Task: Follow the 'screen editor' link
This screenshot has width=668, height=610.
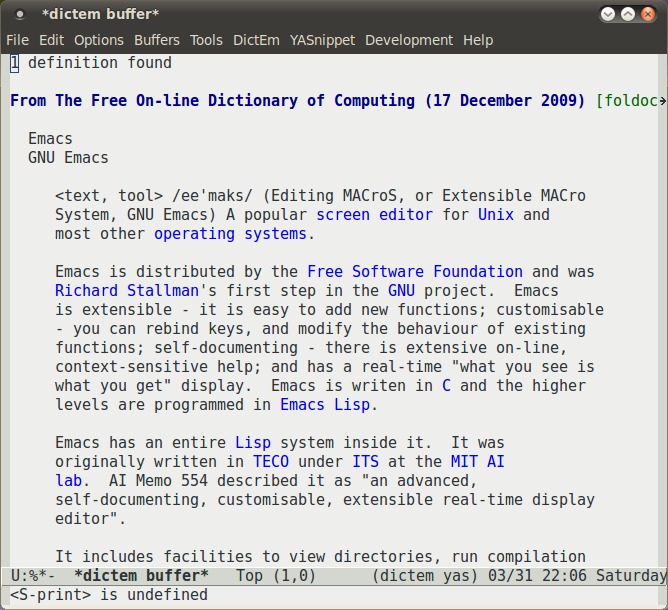Action: [374, 215]
